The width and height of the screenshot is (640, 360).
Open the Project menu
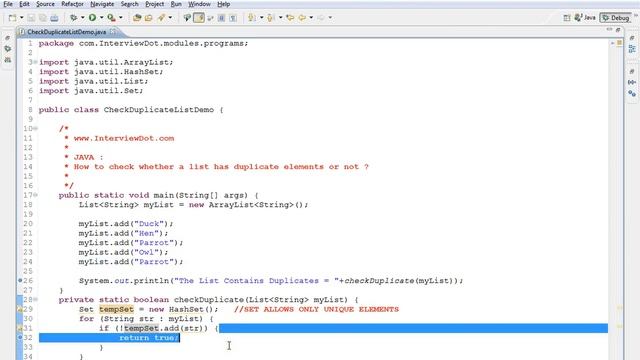(155, 4)
